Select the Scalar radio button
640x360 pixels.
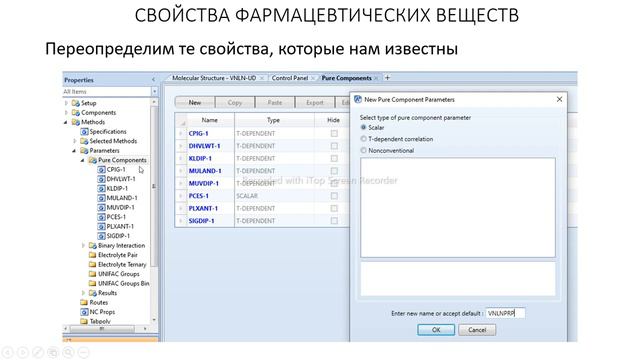363,127
